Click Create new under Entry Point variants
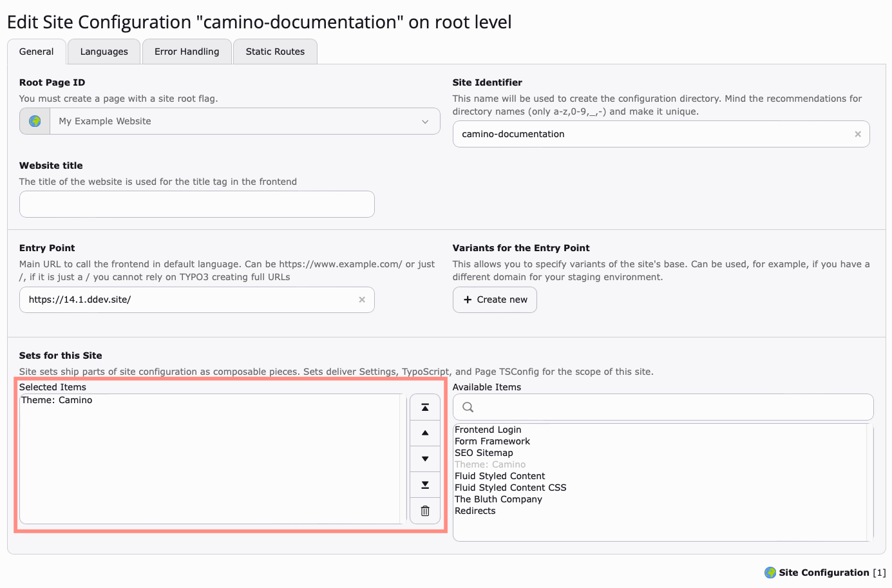 pyautogui.click(x=495, y=299)
